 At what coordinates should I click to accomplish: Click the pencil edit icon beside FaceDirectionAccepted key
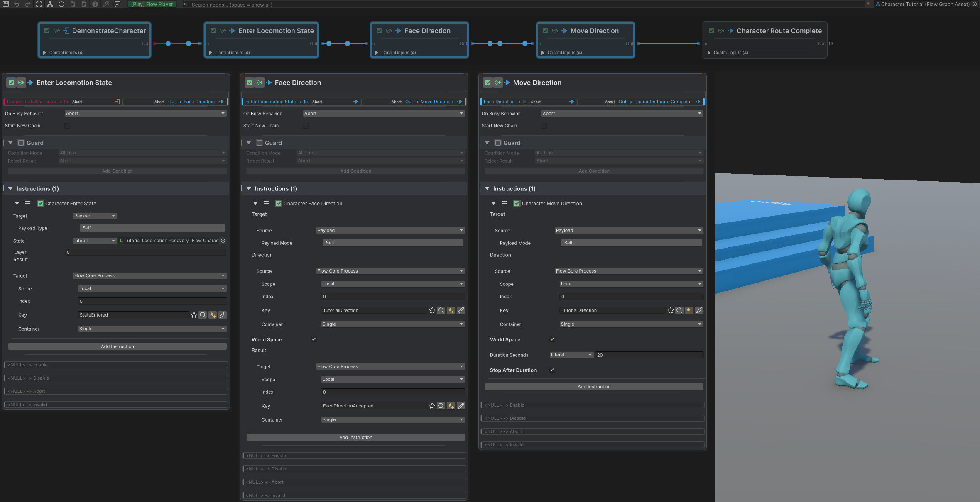(461, 406)
